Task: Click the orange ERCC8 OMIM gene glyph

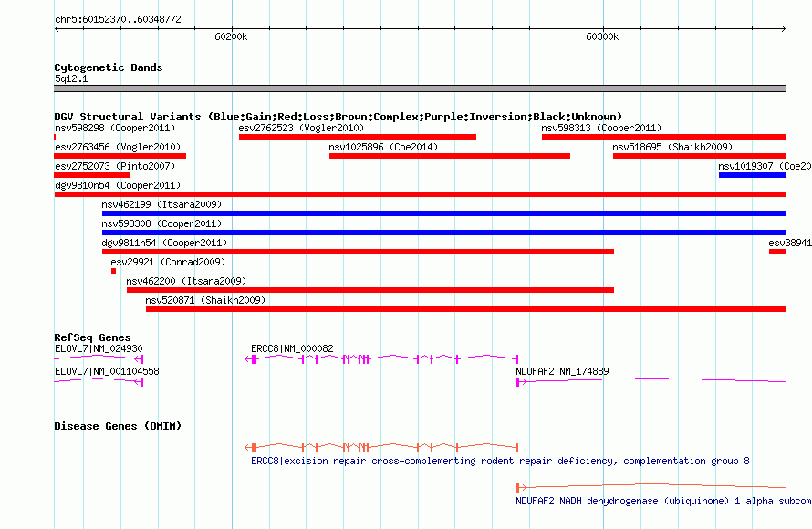Action: click(381, 447)
